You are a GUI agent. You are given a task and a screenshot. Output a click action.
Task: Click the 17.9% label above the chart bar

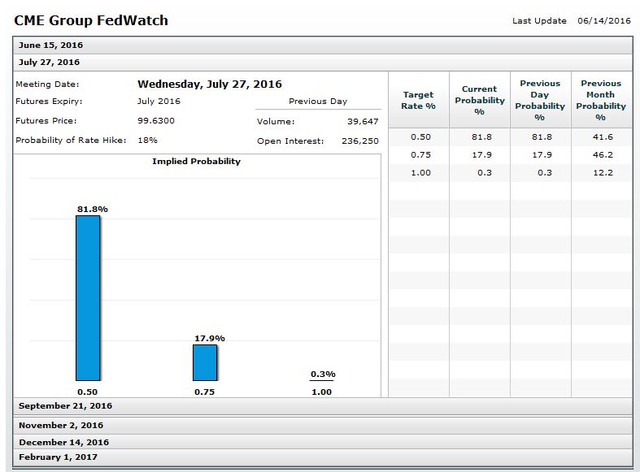point(210,338)
